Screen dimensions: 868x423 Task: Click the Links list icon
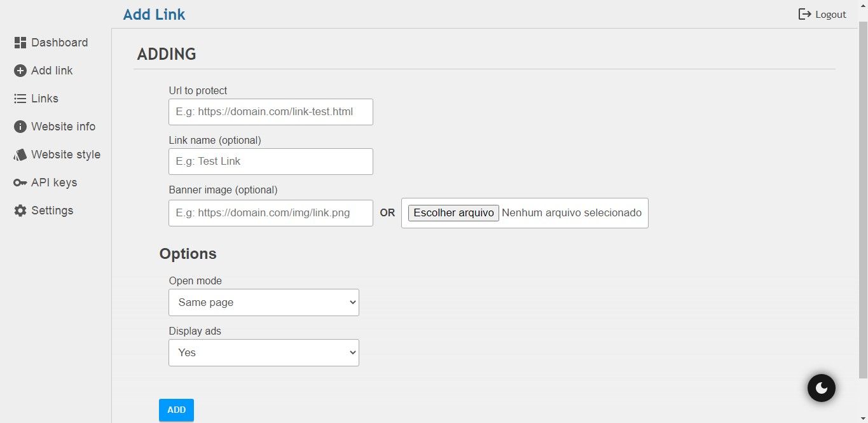pyautogui.click(x=20, y=99)
